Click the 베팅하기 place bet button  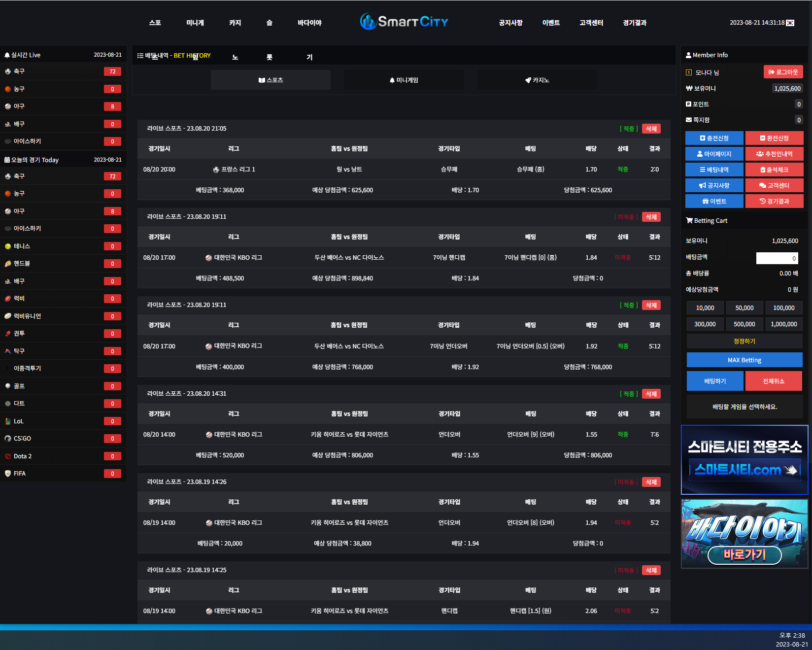click(x=715, y=381)
